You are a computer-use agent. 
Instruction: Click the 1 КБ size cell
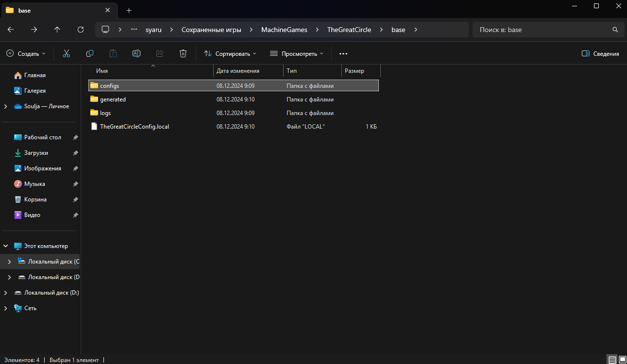371,127
